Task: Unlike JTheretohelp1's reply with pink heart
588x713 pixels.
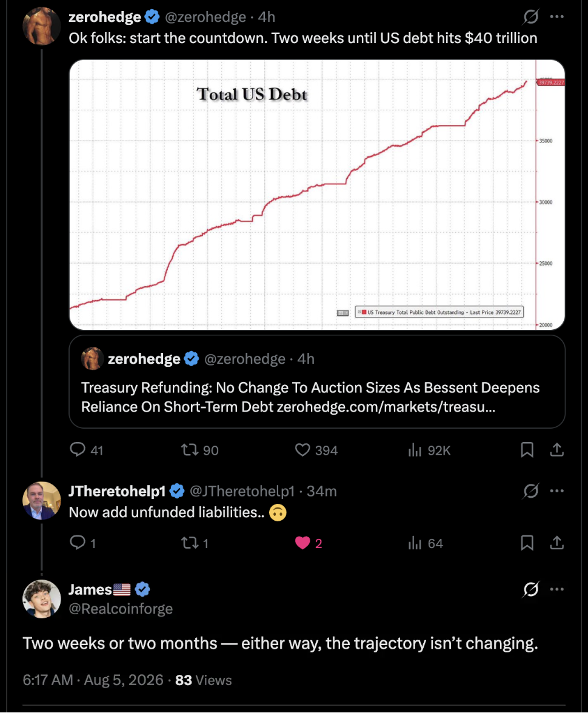Action: 302,543
